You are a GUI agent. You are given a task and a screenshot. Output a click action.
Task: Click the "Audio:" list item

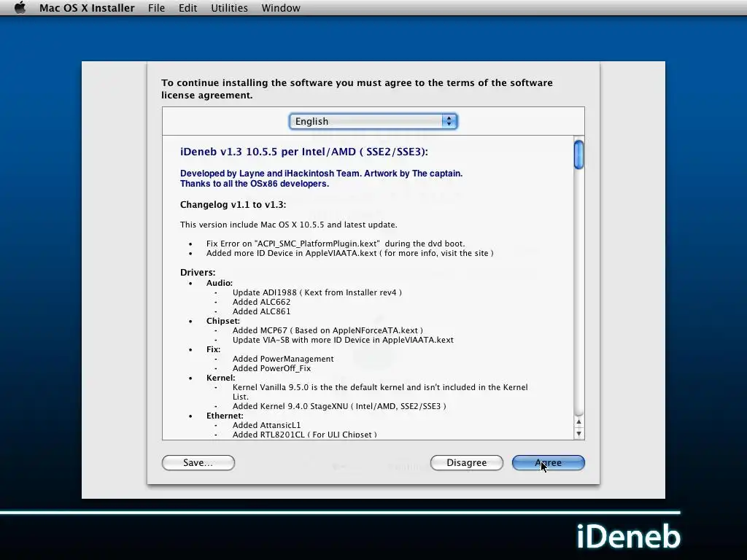[220, 283]
